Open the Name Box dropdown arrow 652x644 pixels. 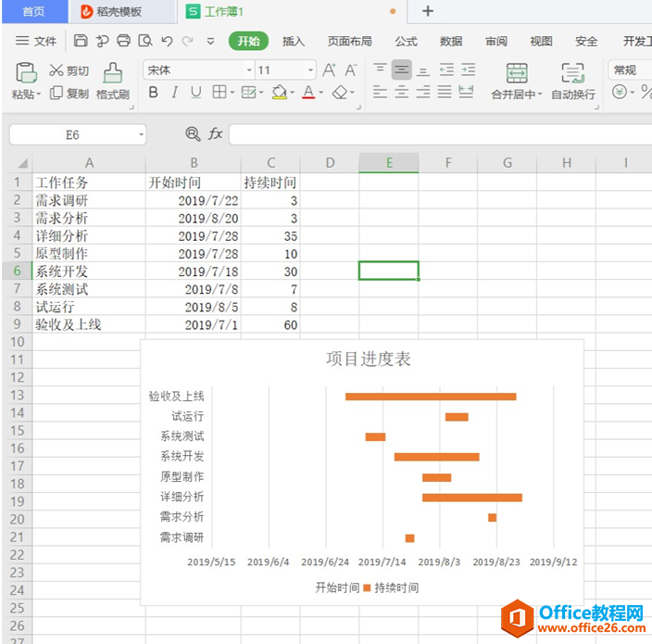point(141,134)
